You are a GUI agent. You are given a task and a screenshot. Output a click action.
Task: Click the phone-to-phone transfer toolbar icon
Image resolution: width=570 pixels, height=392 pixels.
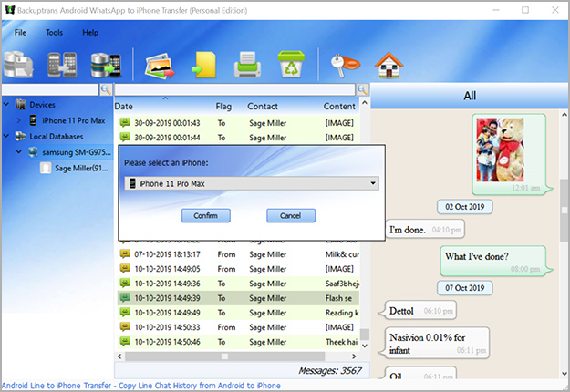(x=61, y=65)
